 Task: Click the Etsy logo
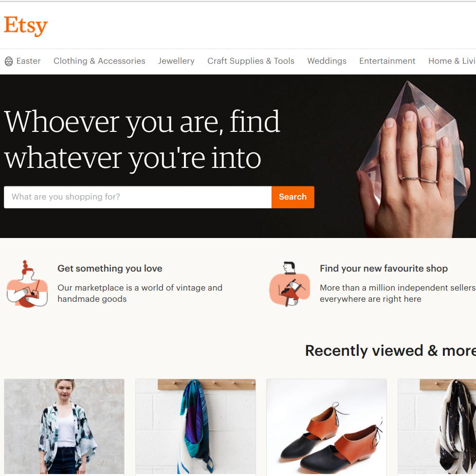coord(26,26)
